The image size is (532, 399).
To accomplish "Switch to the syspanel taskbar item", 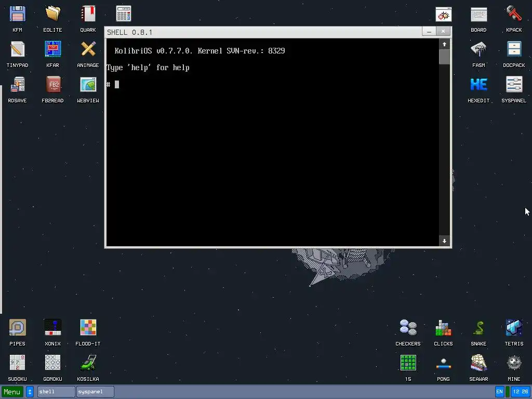I will 96,392.
